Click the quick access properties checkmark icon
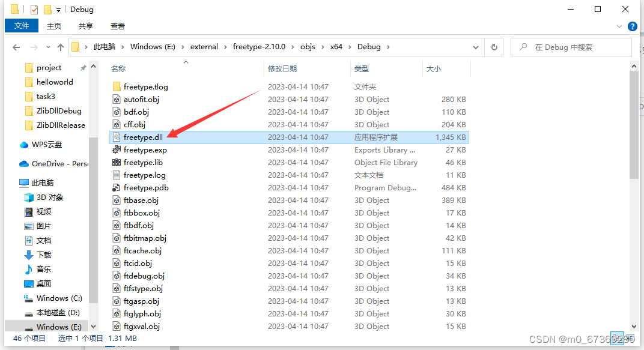Image resolution: width=644 pixels, height=350 pixels. pos(34,10)
